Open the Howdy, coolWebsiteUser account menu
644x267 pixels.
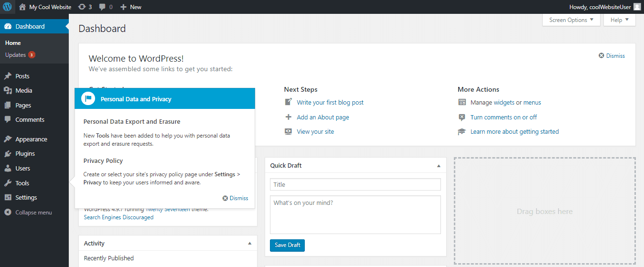point(605,7)
